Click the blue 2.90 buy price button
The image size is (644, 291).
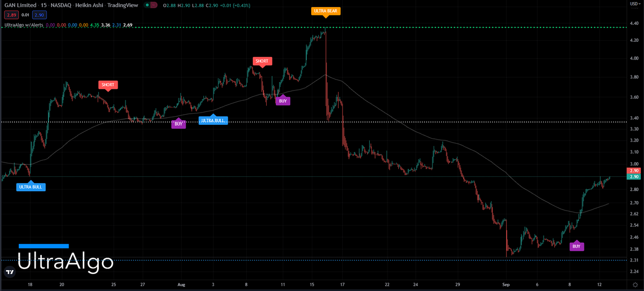(x=40, y=16)
